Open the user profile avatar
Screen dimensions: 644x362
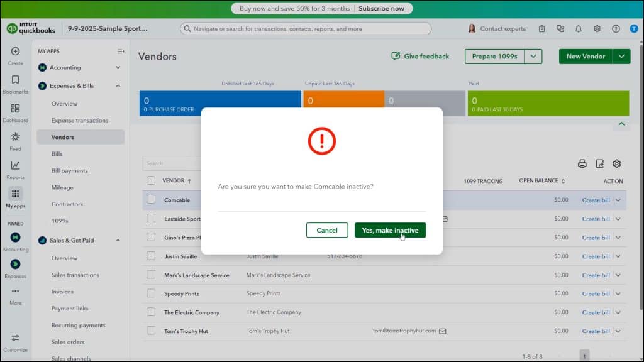pos(634,29)
